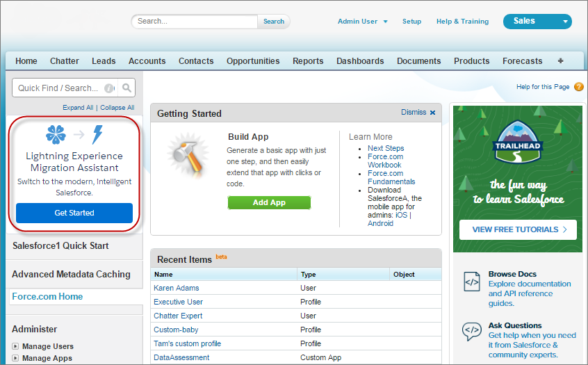This screenshot has width=588, height=365.
Task: Expand the Manage Users tree node
Action: point(15,346)
